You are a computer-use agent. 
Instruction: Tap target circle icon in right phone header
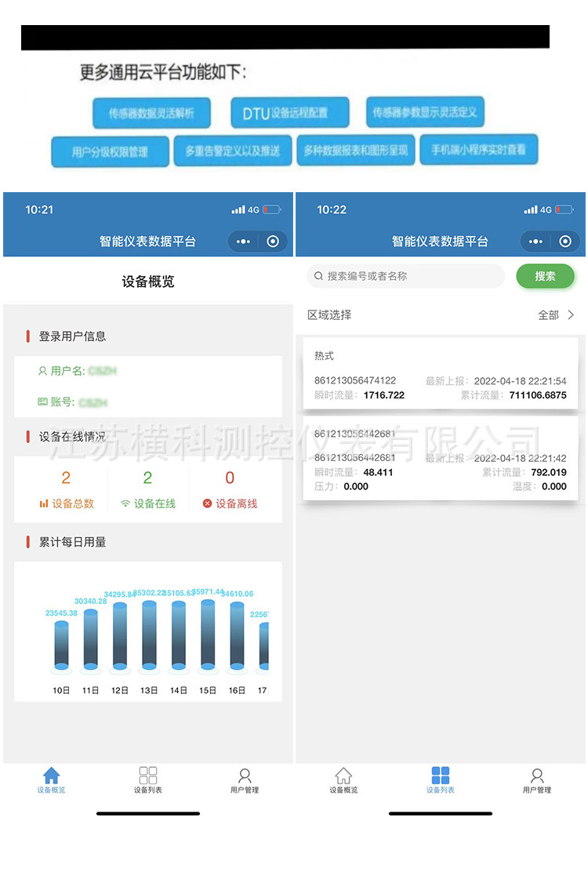coord(565,242)
